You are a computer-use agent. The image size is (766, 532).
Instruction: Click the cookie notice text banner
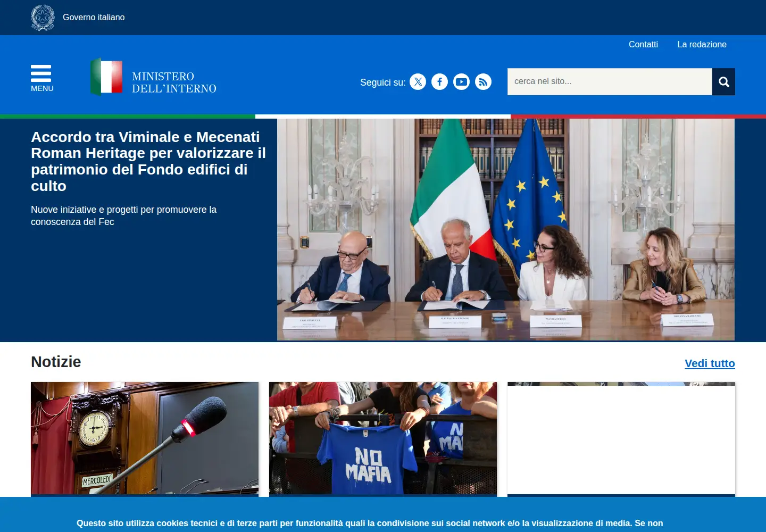pyautogui.click(x=370, y=523)
